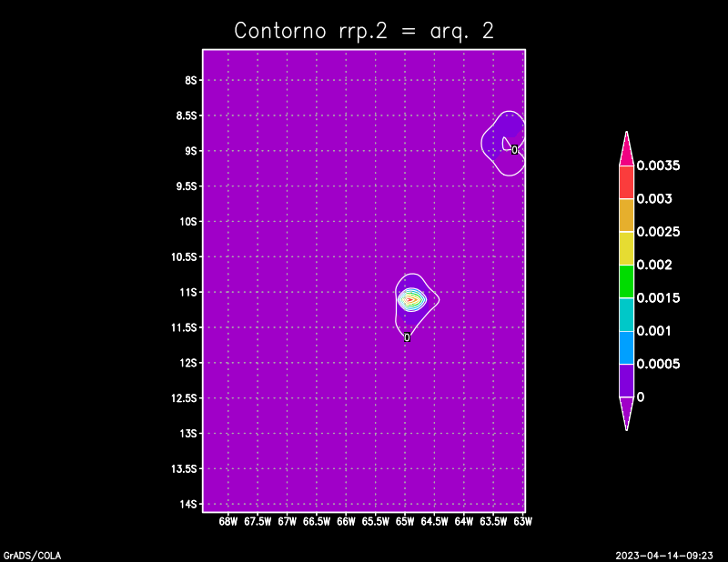728x562 pixels.
Task: Click the 14S latitude axis label
Action: click(189, 504)
